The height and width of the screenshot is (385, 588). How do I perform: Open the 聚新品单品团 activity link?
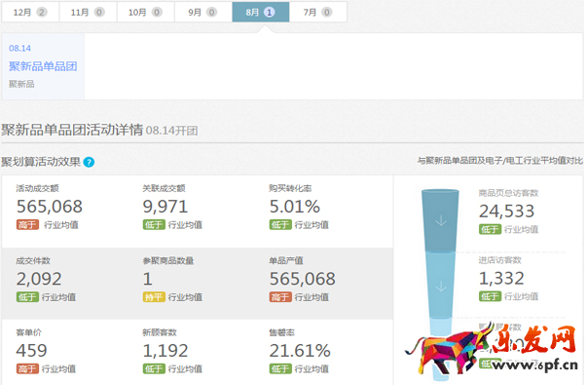(43, 66)
